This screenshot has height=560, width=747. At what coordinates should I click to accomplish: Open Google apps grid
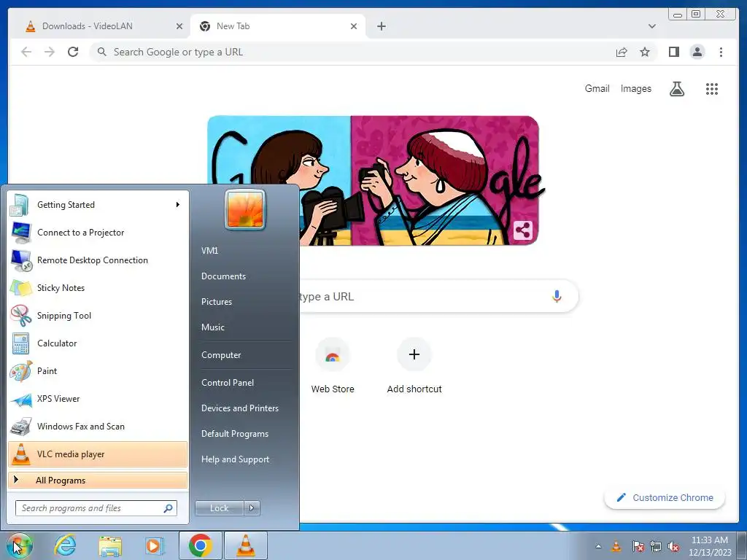pyautogui.click(x=712, y=88)
